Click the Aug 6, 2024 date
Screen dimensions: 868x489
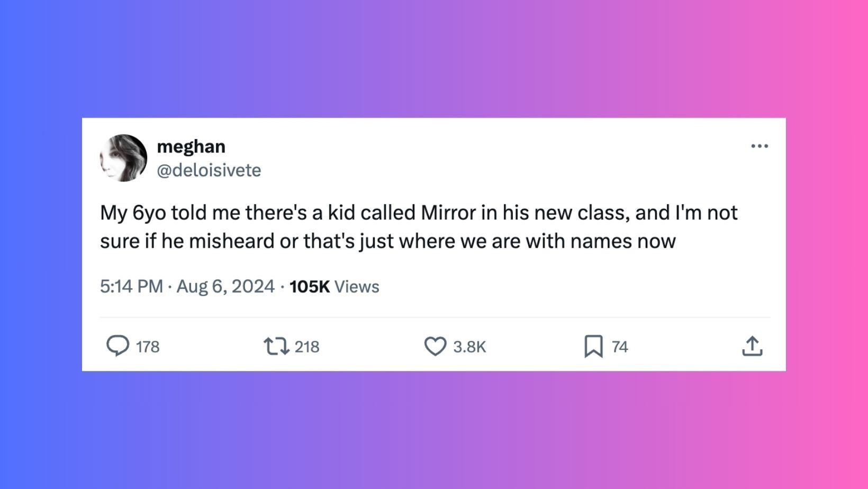pyautogui.click(x=225, y=286)
